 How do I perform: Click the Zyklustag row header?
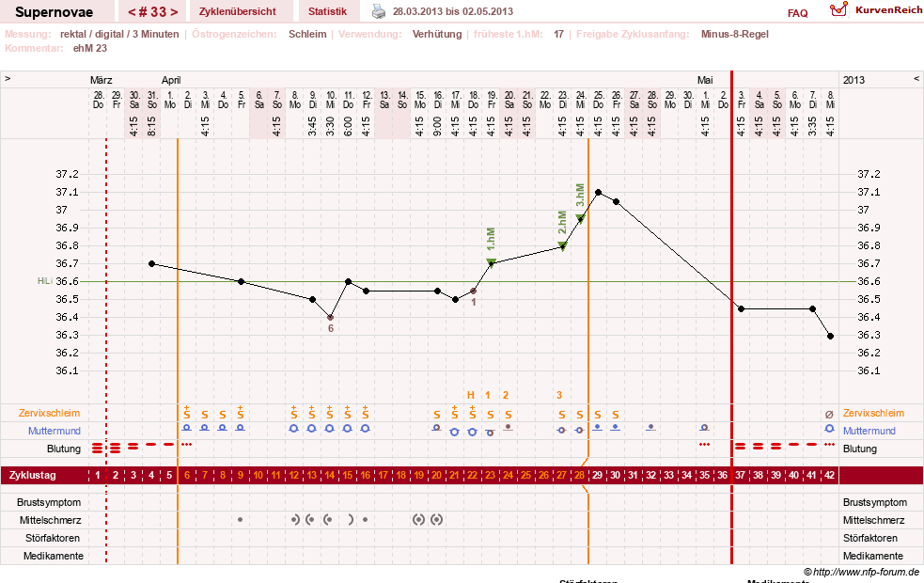point(32,475)
